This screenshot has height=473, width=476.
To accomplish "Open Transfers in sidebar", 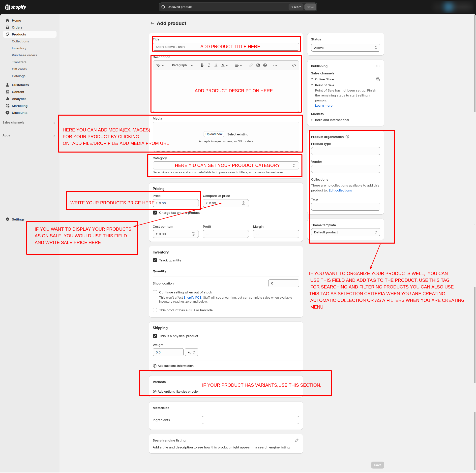I will coord(19,62).
